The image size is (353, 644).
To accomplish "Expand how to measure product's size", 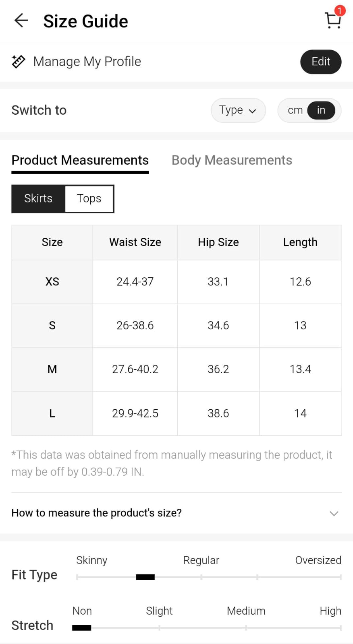I will click(x=97, y=513).
